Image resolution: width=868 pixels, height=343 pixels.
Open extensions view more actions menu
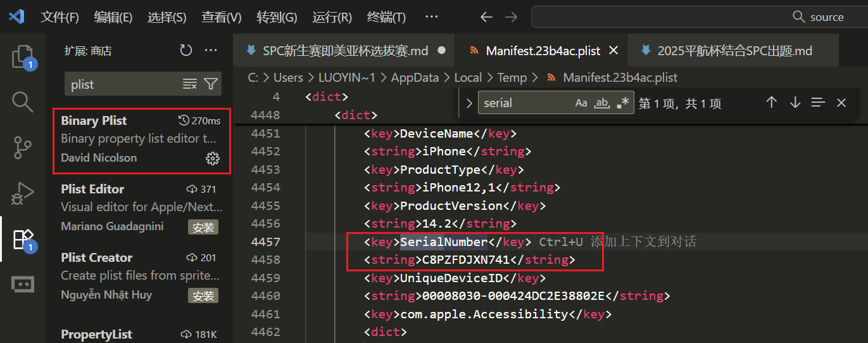coord(211,51)
